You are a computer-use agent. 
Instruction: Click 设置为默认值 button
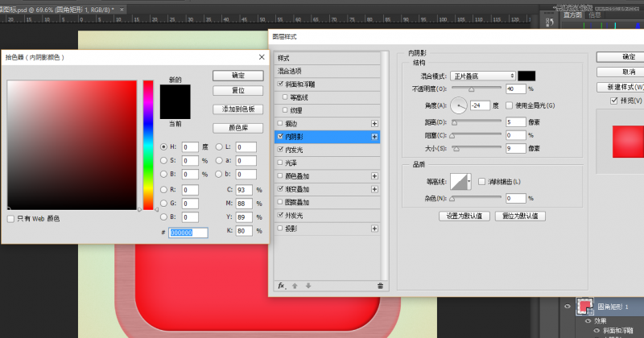464,216
